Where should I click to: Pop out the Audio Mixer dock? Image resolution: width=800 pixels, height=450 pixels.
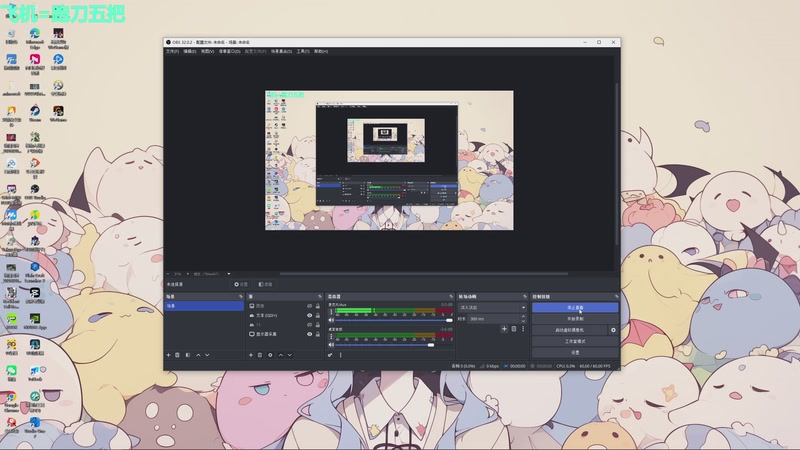[451, 296]
